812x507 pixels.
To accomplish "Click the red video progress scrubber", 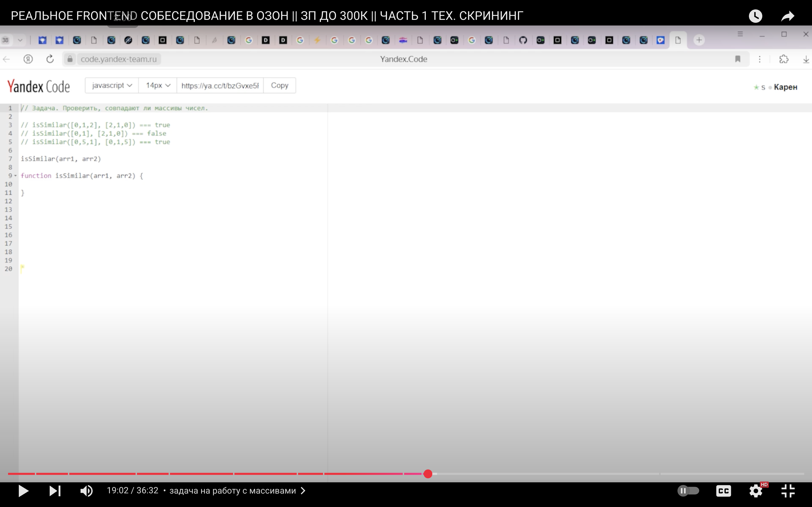I will 428,474.
